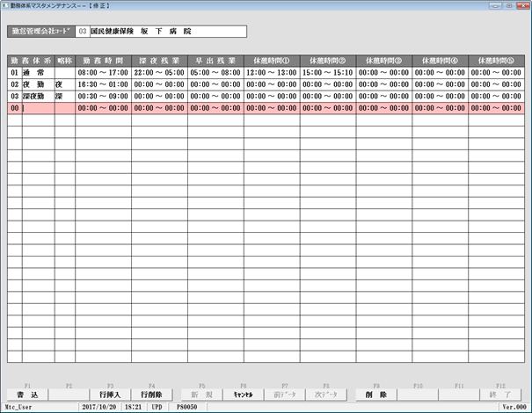Select the working hours cell 00:30 ～ 09:00
The height and width of the screenshot is (413, 532).
coord(103,97)
